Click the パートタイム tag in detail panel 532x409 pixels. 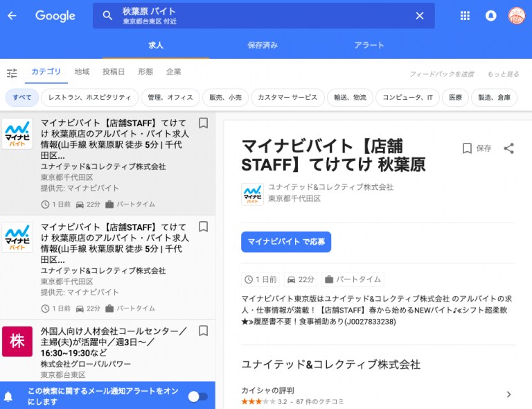[353, 279]
